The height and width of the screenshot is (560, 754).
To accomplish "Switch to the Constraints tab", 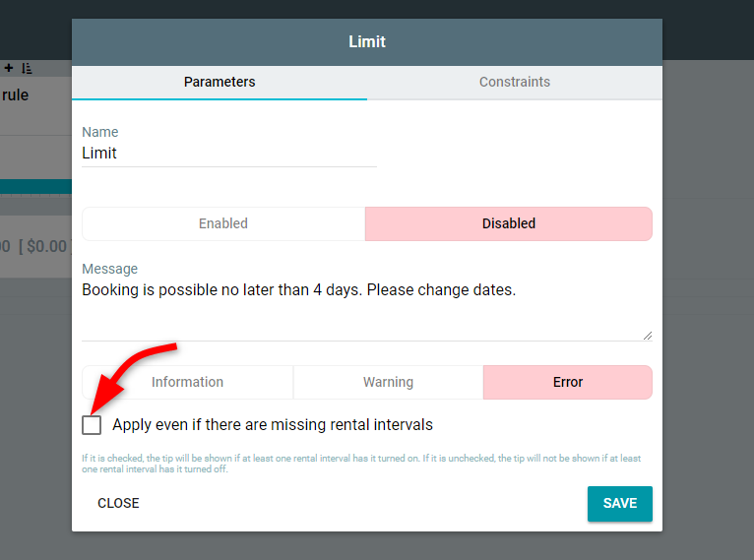I will point(515,83).
